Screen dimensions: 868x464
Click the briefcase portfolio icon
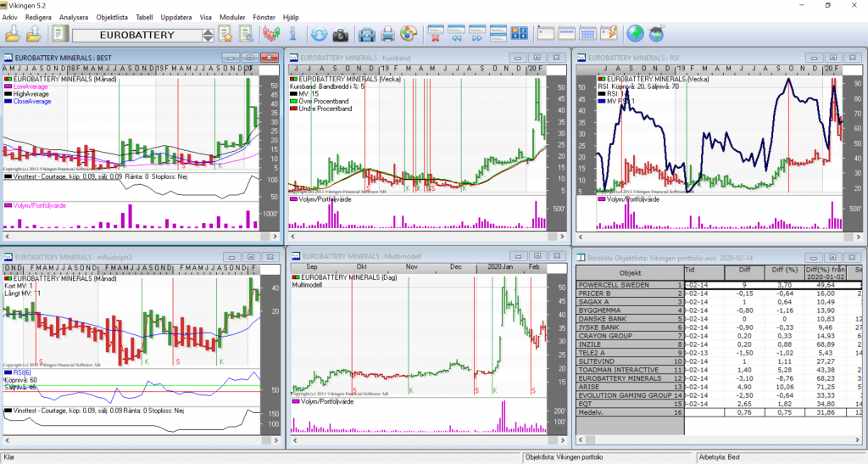tap(366, 35)
